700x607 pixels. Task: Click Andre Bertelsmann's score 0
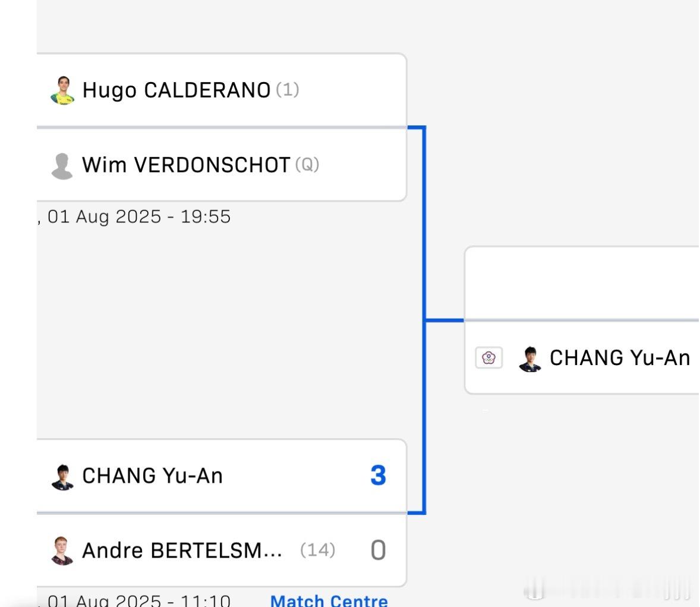click(x=378, y=551)
